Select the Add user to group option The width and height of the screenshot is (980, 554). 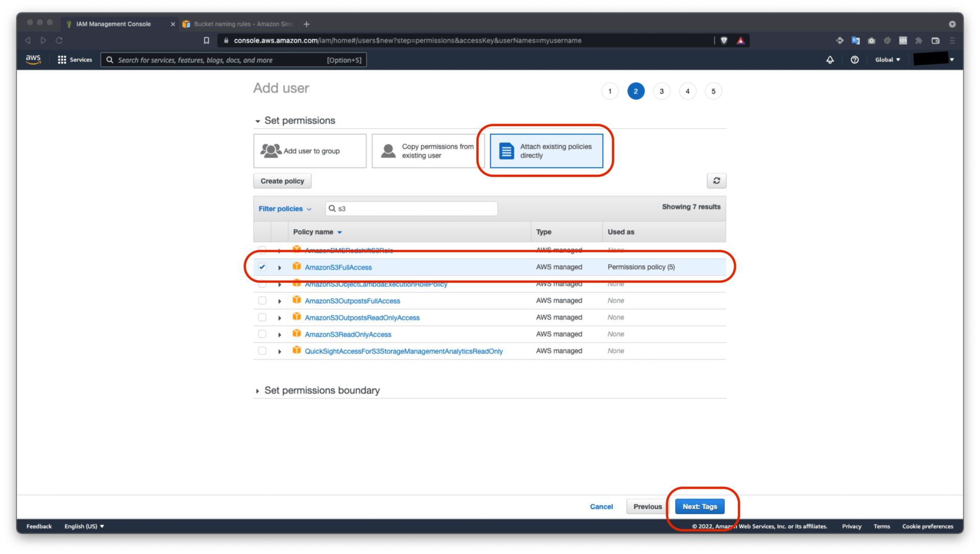coord(309,151)
